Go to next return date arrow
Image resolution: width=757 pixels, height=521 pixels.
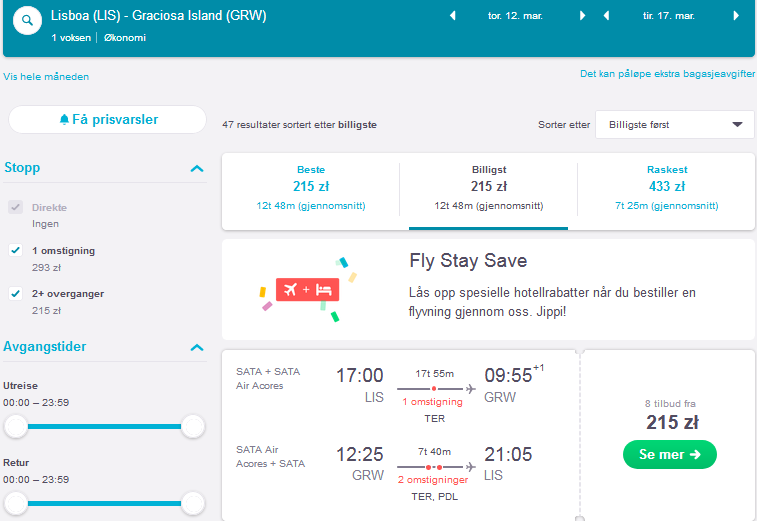point(736,15)
